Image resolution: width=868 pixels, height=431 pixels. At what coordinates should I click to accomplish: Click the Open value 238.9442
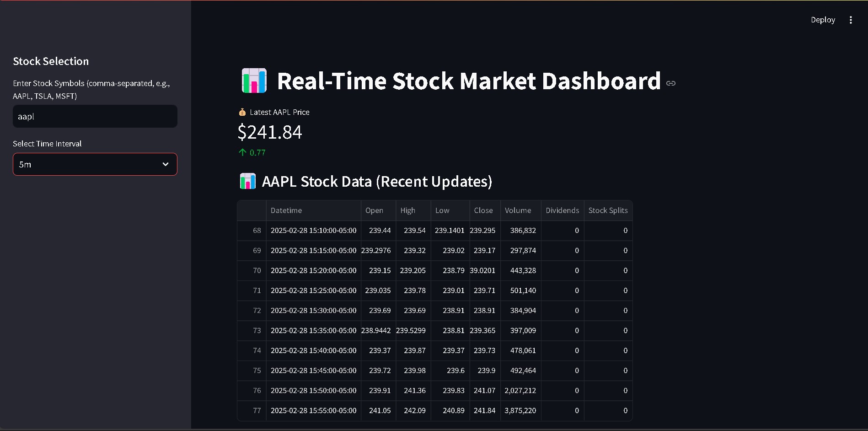coord(378,331)
